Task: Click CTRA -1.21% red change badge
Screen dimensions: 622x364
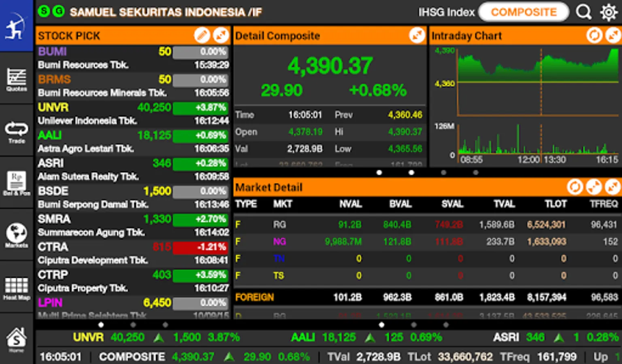Action: 200,247
